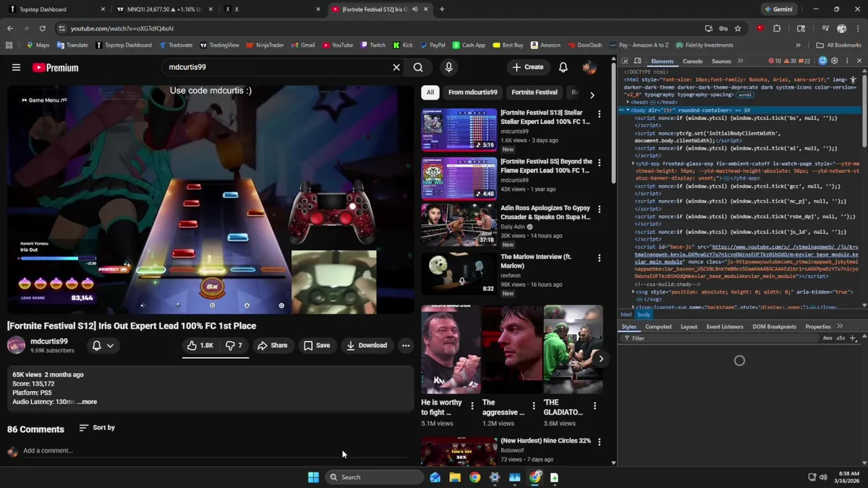The width and height of the screenshot is (868, 488).
Task: Clear the mdcurtis99 search text
Action: (397, 67)
